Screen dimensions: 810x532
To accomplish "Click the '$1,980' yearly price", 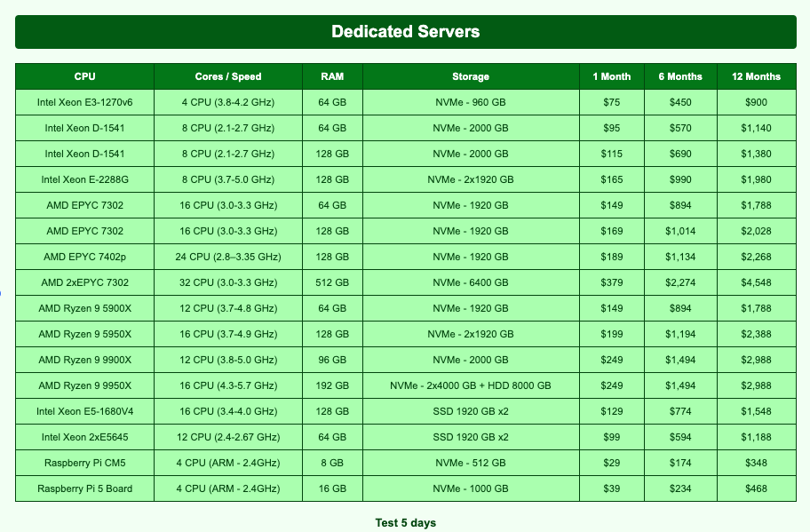I will click(x=757, y=179).
